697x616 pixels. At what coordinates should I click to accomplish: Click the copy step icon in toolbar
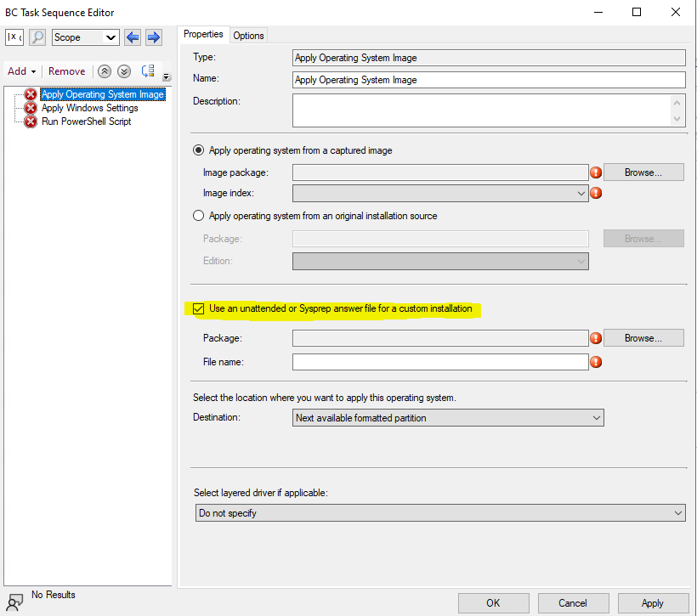146,71
